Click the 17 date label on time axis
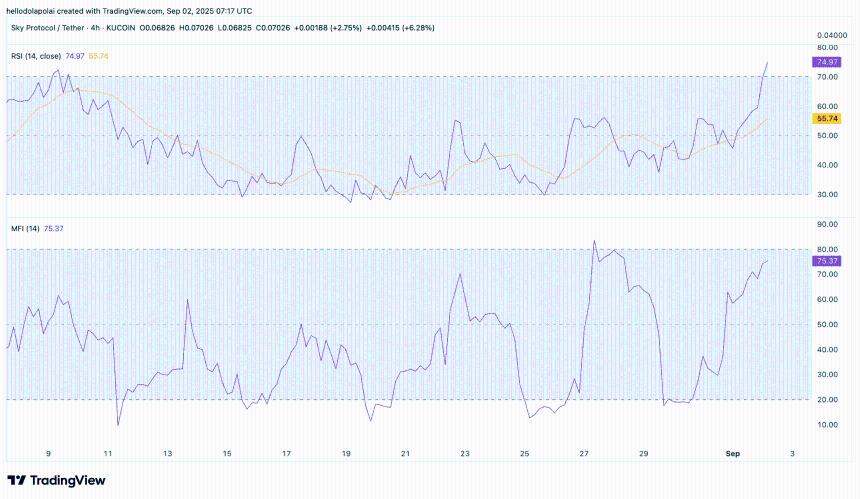The width and height of the screenshot is (860, 499). [x=286, y=453]
